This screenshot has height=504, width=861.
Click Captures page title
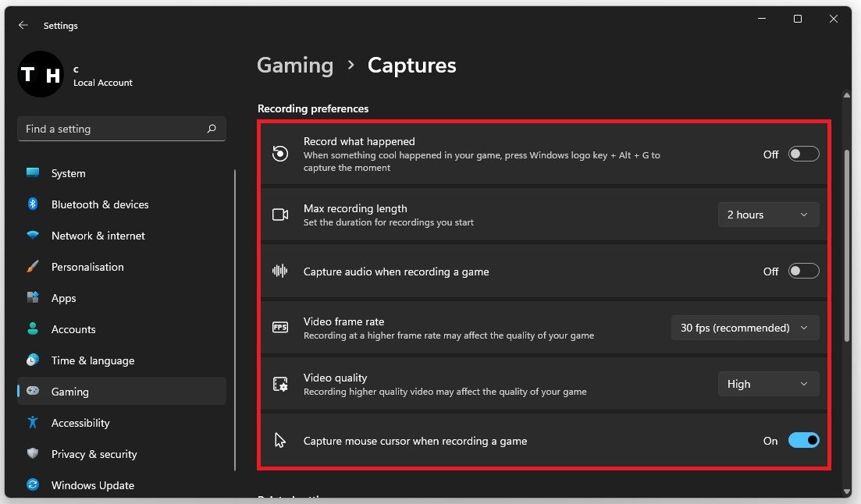click(412, 66)
